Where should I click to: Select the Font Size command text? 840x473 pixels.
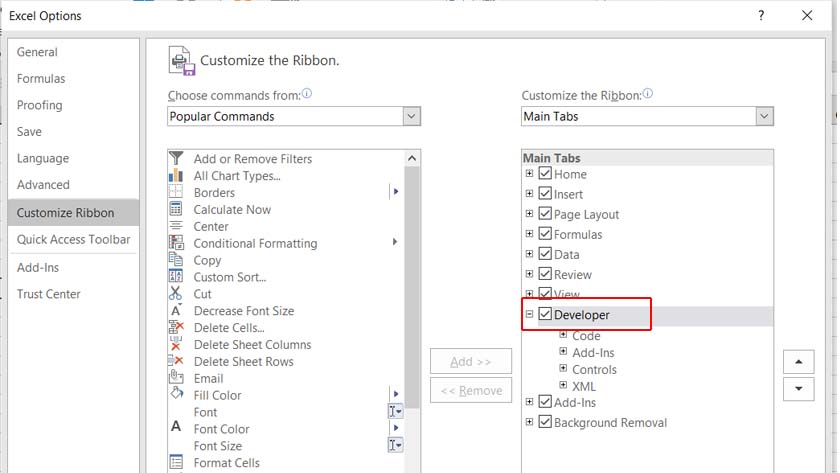tap(218, 446)
